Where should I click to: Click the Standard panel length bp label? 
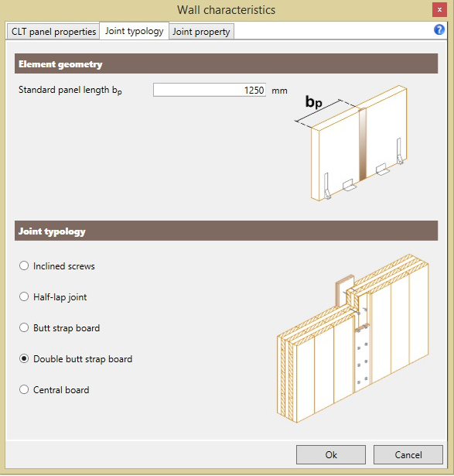pos(70,90)
